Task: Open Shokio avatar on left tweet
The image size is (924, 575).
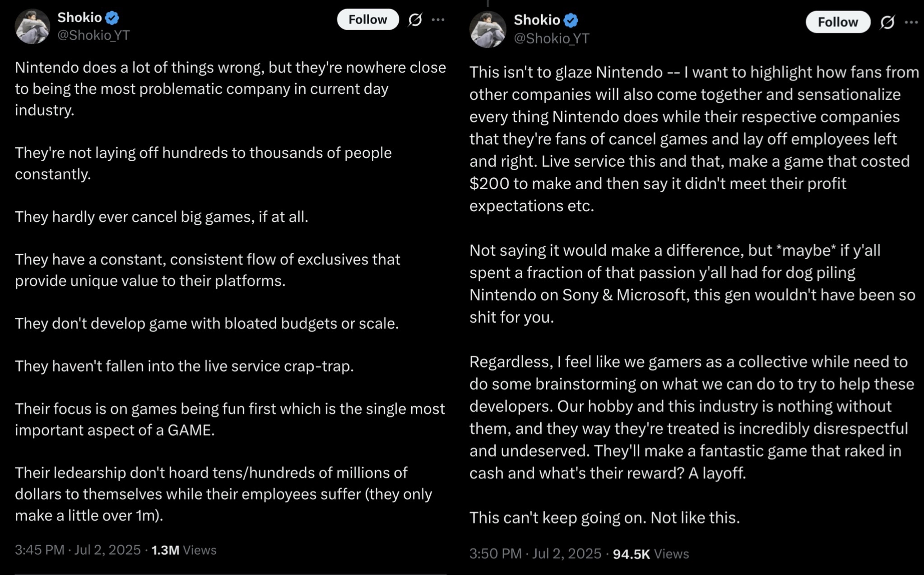Action: click(33, 26)
